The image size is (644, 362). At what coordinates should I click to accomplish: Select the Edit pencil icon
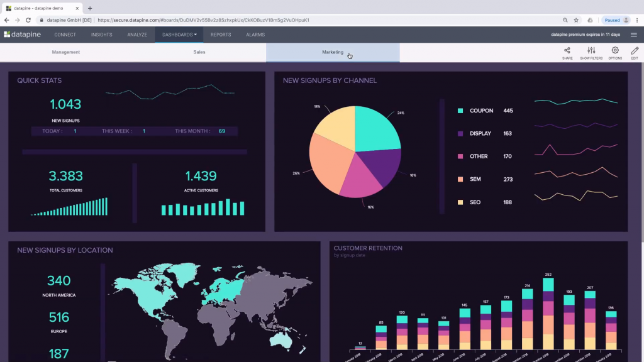tap(634, 52)
